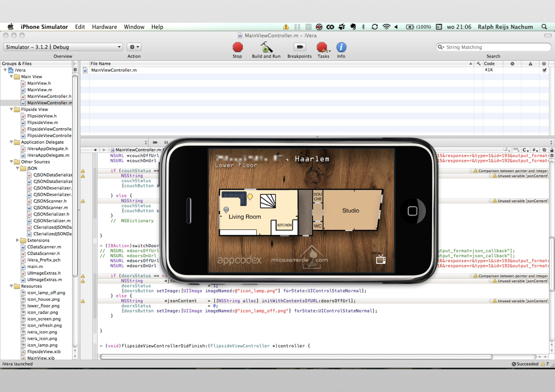
Task: Click the volume menu bar icon
Action: [396, 27]
